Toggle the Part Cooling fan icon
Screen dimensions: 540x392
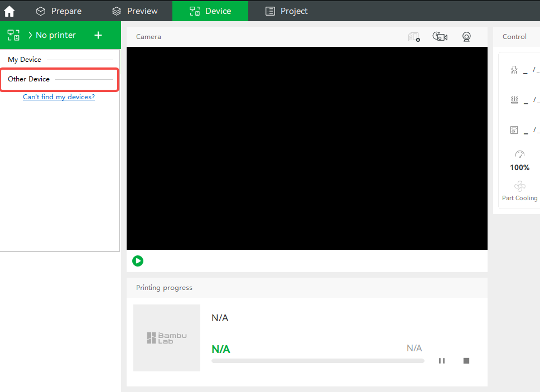520,186
